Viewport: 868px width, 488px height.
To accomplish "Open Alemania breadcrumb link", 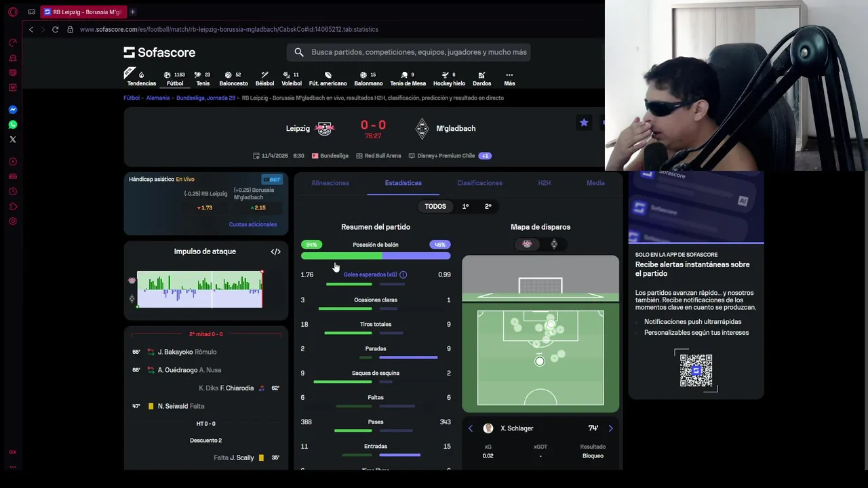I will [158, 98].
